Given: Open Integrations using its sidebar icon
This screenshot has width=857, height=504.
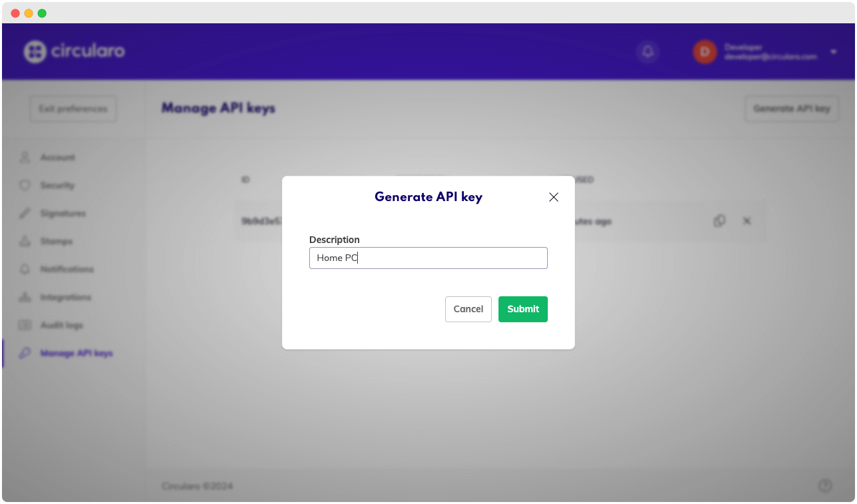Looking at the screenshot, I should tap(25, 297).
